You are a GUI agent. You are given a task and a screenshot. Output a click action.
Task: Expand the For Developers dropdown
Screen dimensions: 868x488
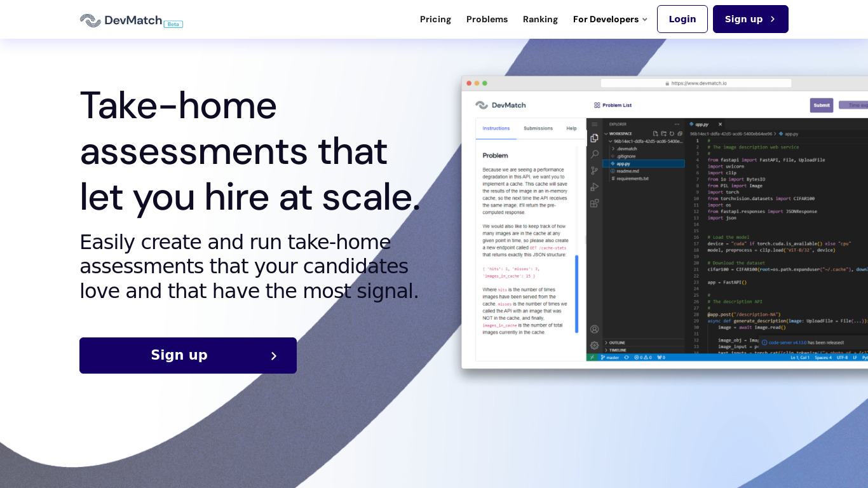(610, 19)
